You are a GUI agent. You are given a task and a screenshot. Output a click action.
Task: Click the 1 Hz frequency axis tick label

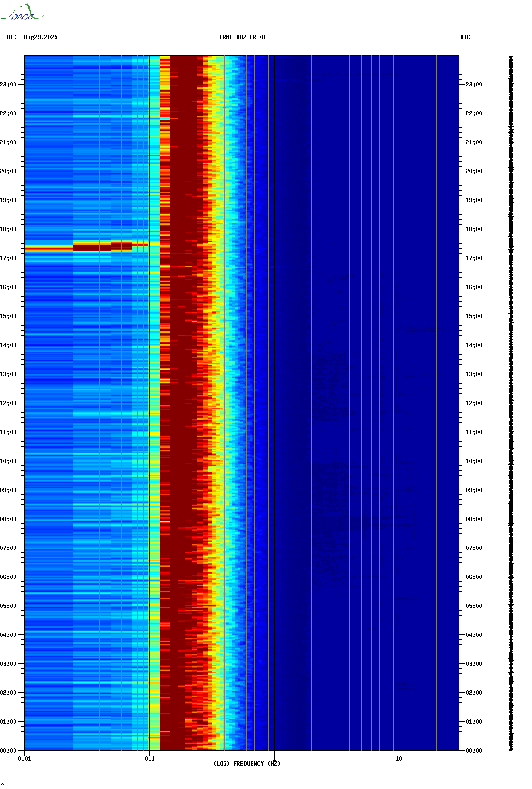[274, 759]
